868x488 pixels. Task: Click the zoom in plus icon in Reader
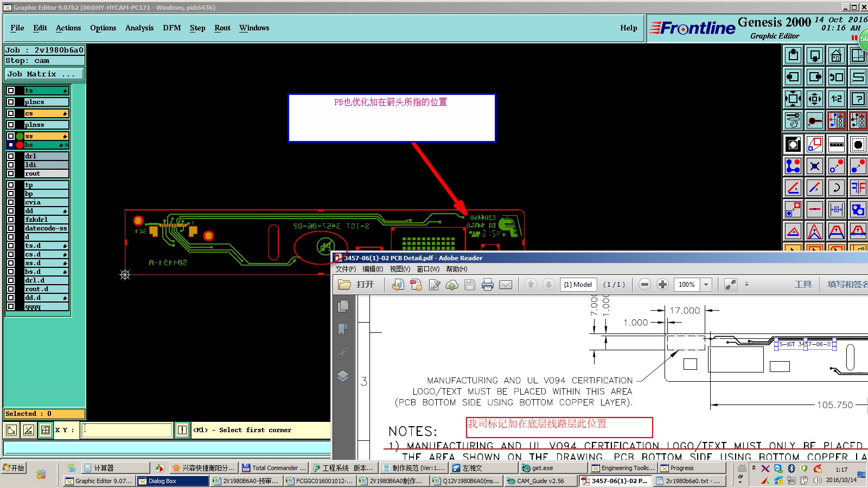[x=662, y=285]
